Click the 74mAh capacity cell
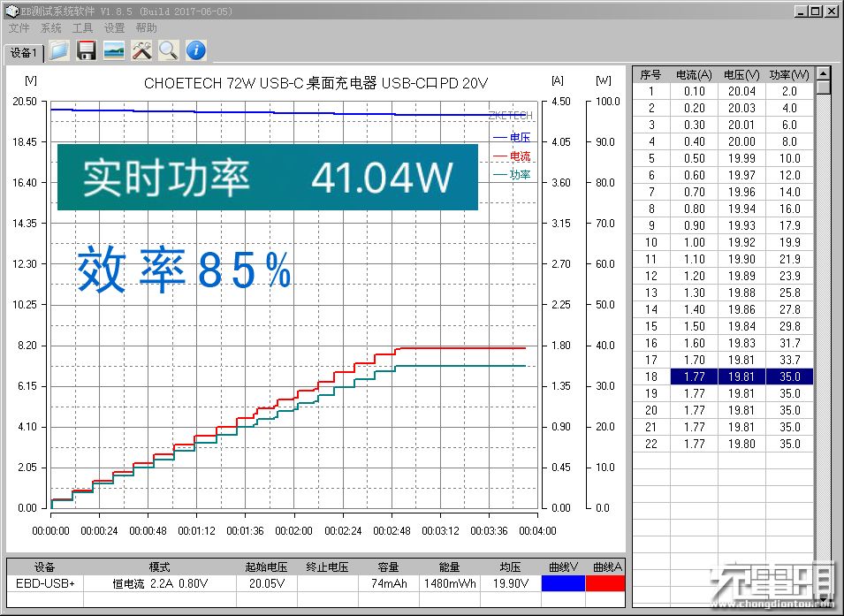This screenshot has width=844, height=616. (389, 583)
